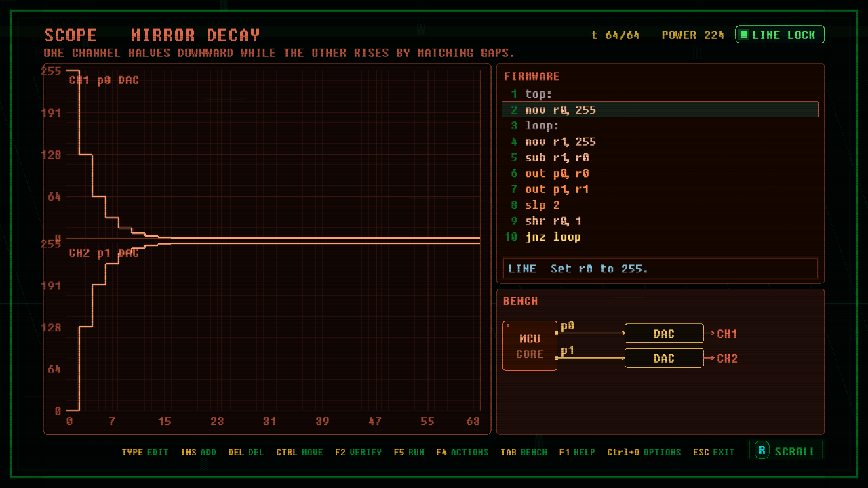This screenshot has height=488, width=868.
Task: Click the x-axis tick 15
Action: (165, 422)
